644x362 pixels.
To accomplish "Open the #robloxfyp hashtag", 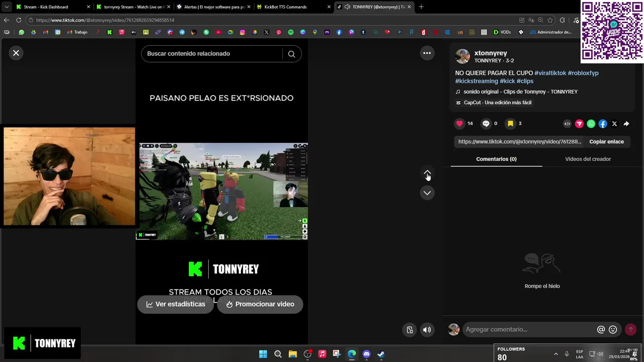I will tap(583, 73).
